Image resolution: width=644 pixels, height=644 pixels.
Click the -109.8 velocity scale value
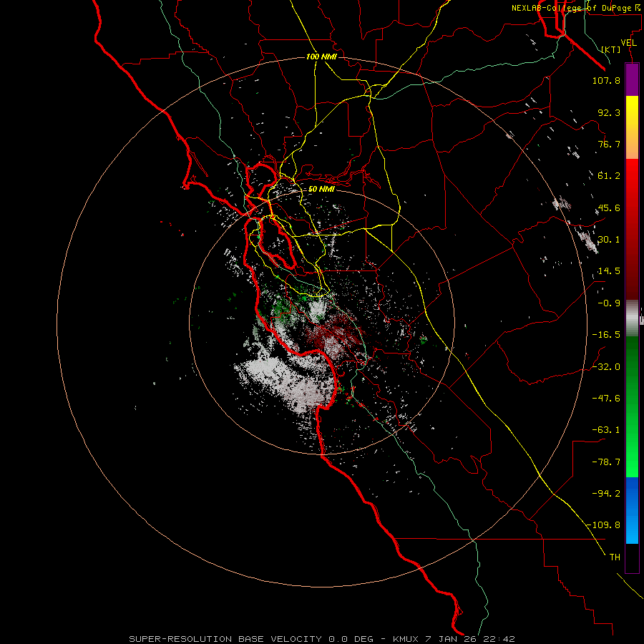coord(603,525)
